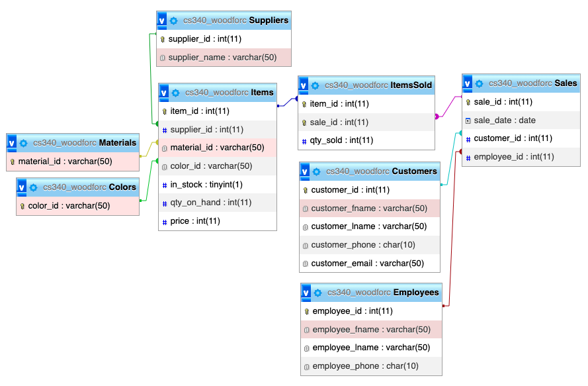Open table options gear on Suppliers table

173,21
